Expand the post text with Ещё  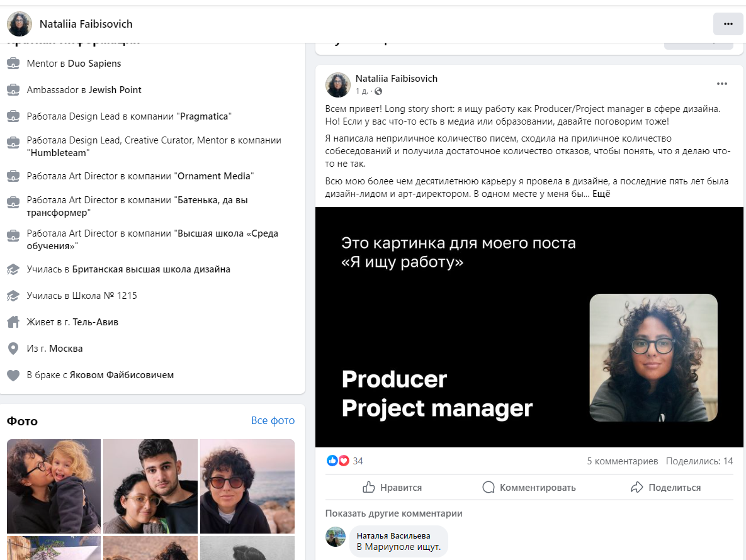601,194
